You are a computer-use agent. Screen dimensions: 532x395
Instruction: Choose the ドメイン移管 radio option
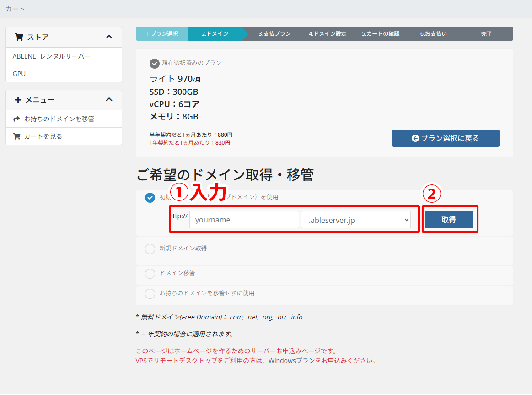[x=150, y=273]
